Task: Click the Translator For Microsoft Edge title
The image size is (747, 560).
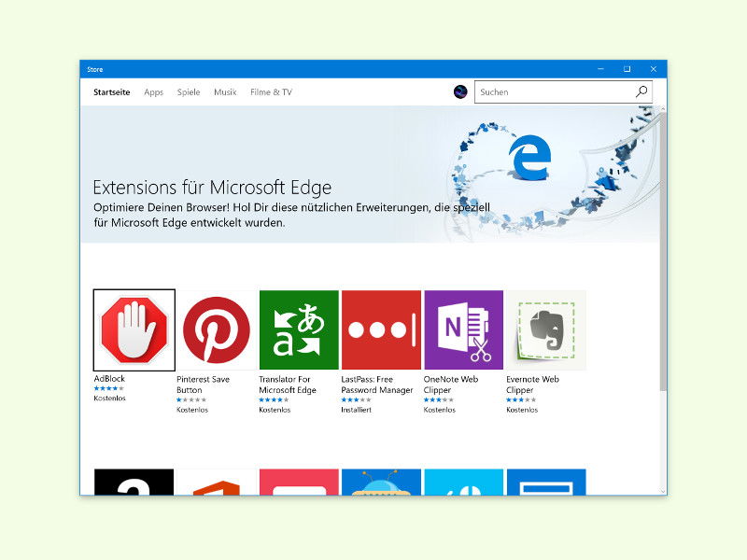Action: click(x=288, y=385)
